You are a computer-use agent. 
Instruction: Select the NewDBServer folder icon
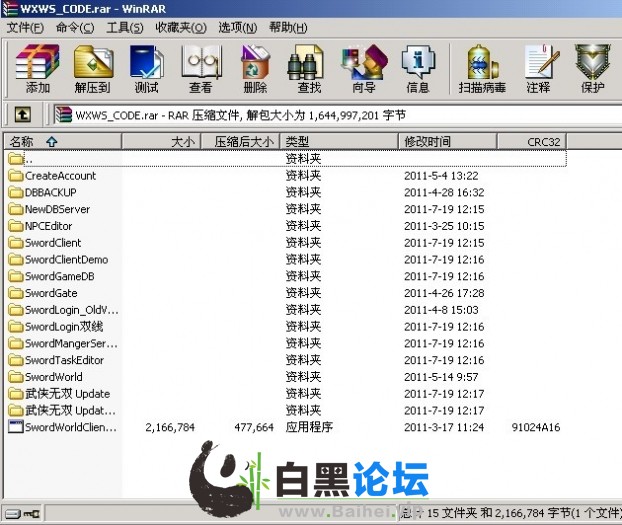(16, 209)
